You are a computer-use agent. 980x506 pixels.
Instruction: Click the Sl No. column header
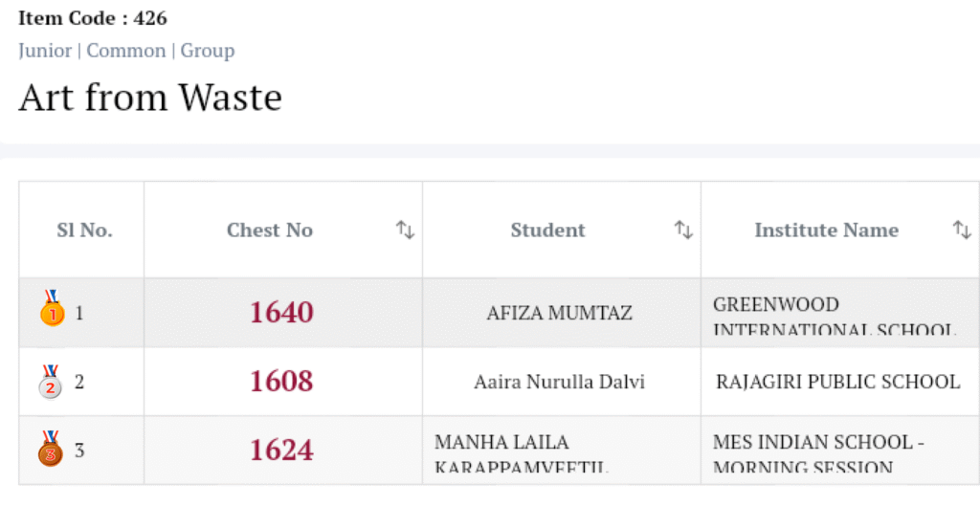click(x=84, y=230)
